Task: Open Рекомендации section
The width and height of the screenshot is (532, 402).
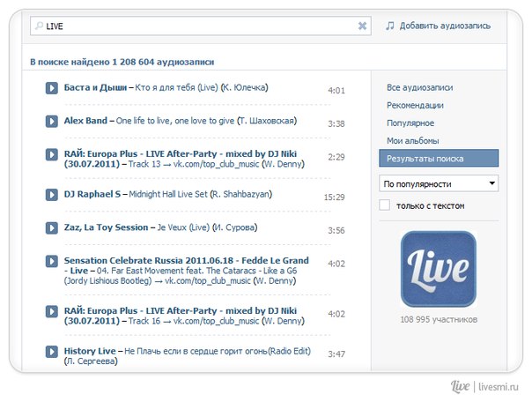Action: click(x=415, y=105)
